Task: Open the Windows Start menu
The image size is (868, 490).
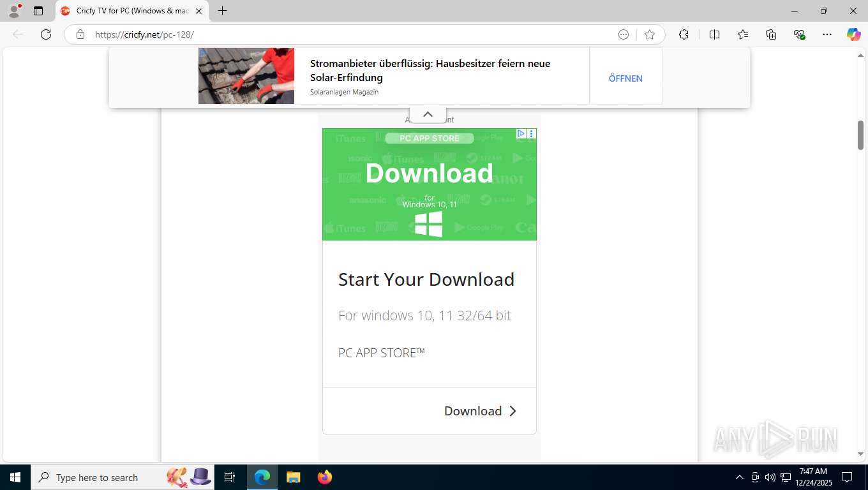Action: tap(15, 477)
